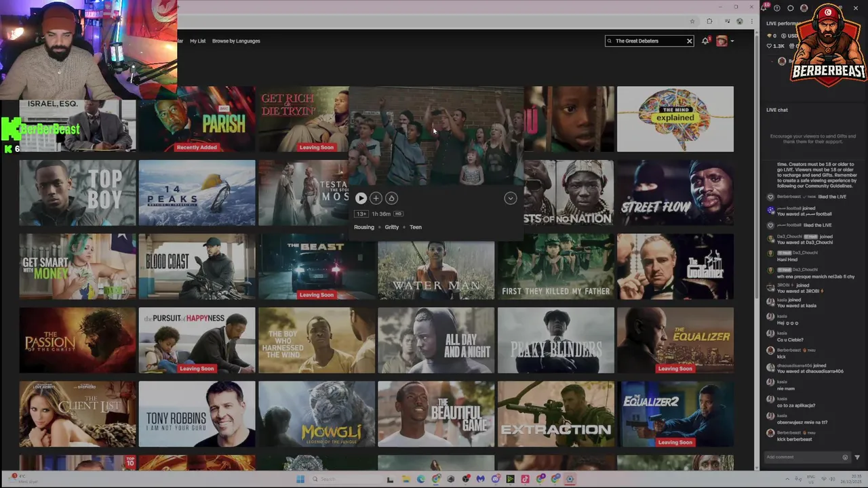This screenshot has height=488, width=868.
Task: Open Chrome three-dot menu
Action: click(x=752, y=21)
